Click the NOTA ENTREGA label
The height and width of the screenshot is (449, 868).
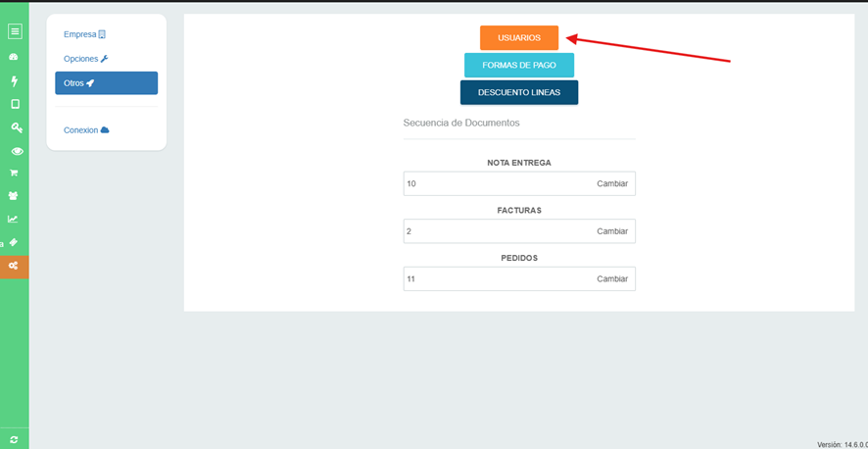(x=519, y=163)
